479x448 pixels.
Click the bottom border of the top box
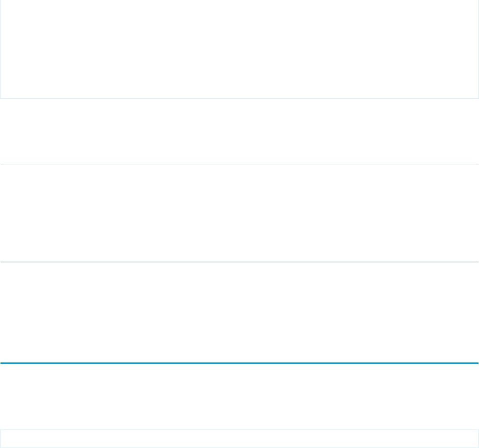239,98
